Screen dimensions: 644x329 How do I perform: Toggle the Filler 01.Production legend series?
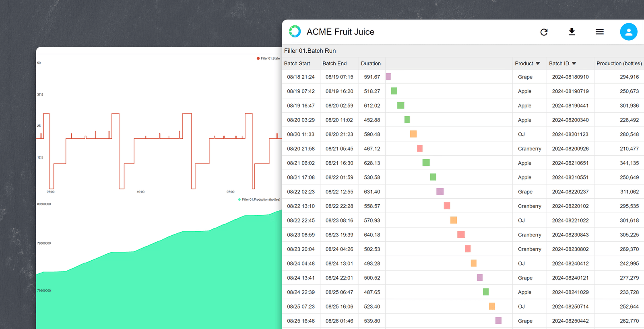[x=259, y=199]
